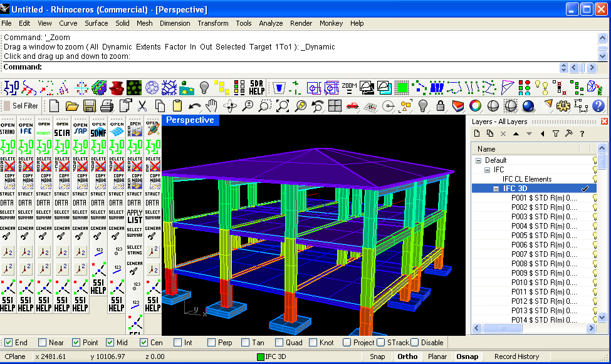Open the File menu
Image resolution: width=611 pixels, height=364 pixels.
(7, 23)
